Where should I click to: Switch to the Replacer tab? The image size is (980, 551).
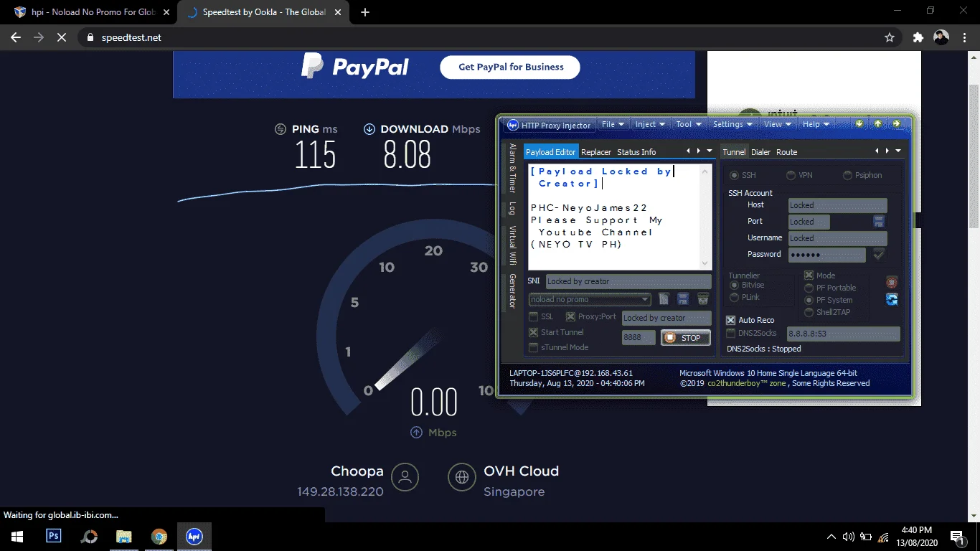click(596, 152)
